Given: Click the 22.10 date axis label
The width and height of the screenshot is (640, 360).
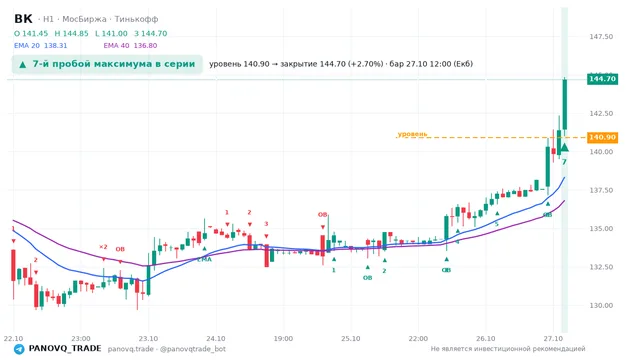Looking at the screenshot, I should coord(13,339).
